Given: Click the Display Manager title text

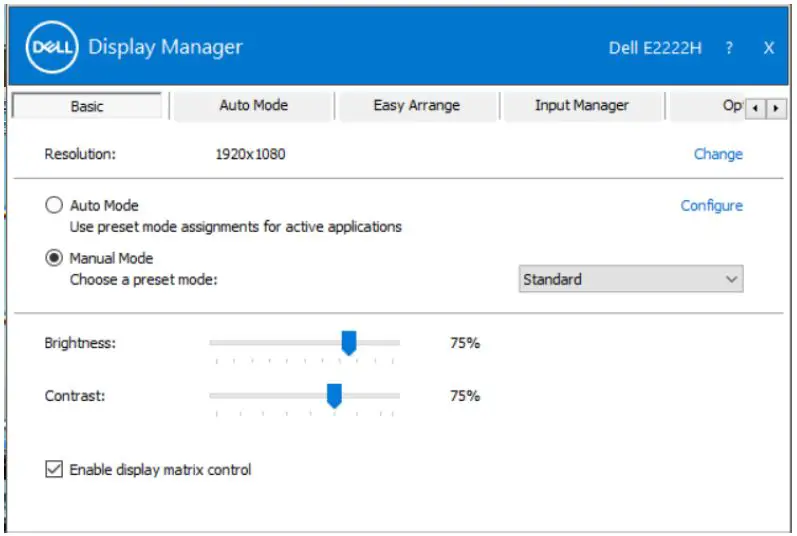Looking at the screenshot, I should point(165,47).
